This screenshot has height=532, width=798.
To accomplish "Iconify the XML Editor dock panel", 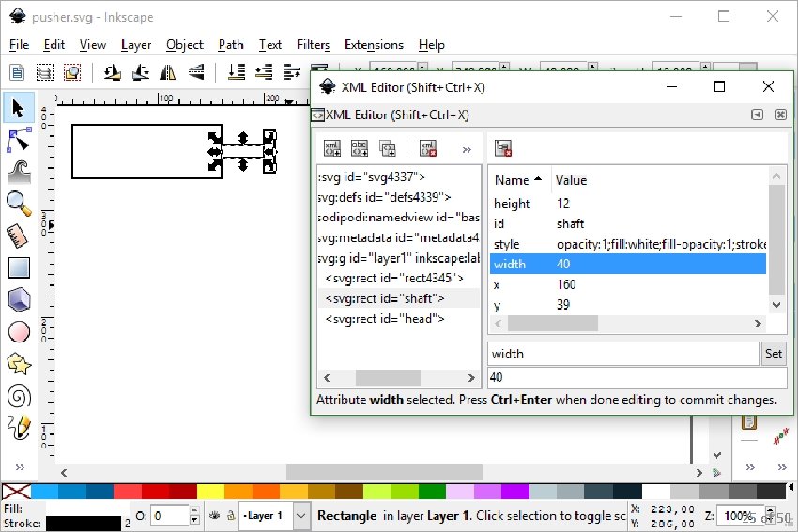I will pos(758,114).
